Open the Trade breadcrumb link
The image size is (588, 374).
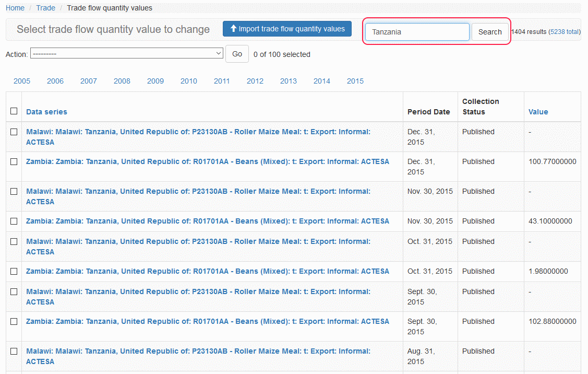(46, 8)
